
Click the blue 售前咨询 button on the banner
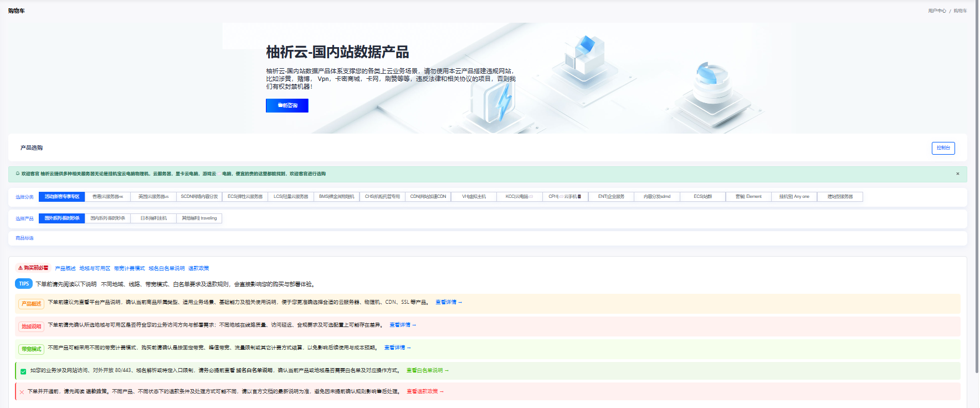tap(287, 105)
